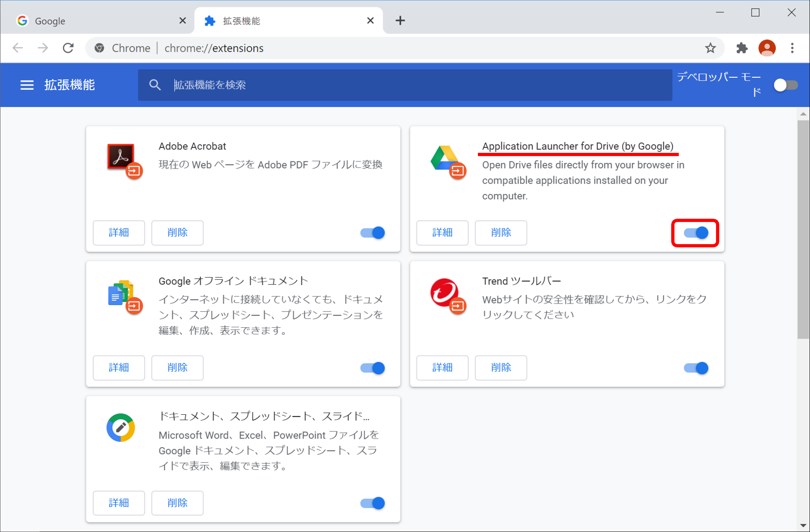Open the profile avatar menu
The image size is (810, 532).
click(x=767, y=48)
